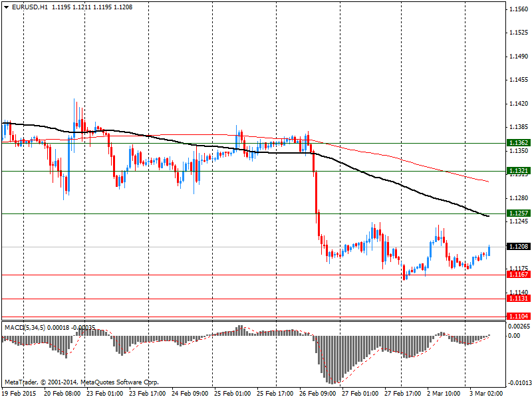
Task: Click the 27 Feb 17:00 time axis label
Action: [403, 394]
